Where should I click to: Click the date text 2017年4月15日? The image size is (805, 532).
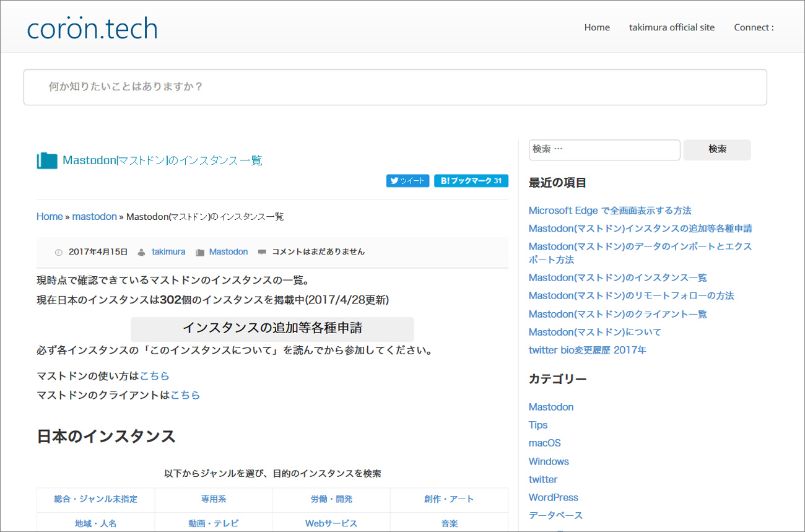pos(98,252)
